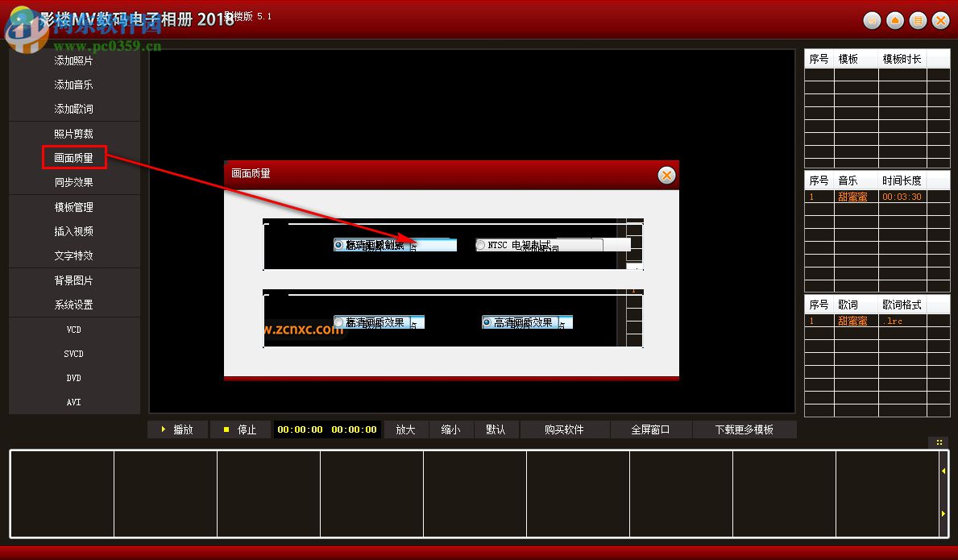Open 照片剪裁 in the sidebar
The image size is (958, 560).
[74, 134]
